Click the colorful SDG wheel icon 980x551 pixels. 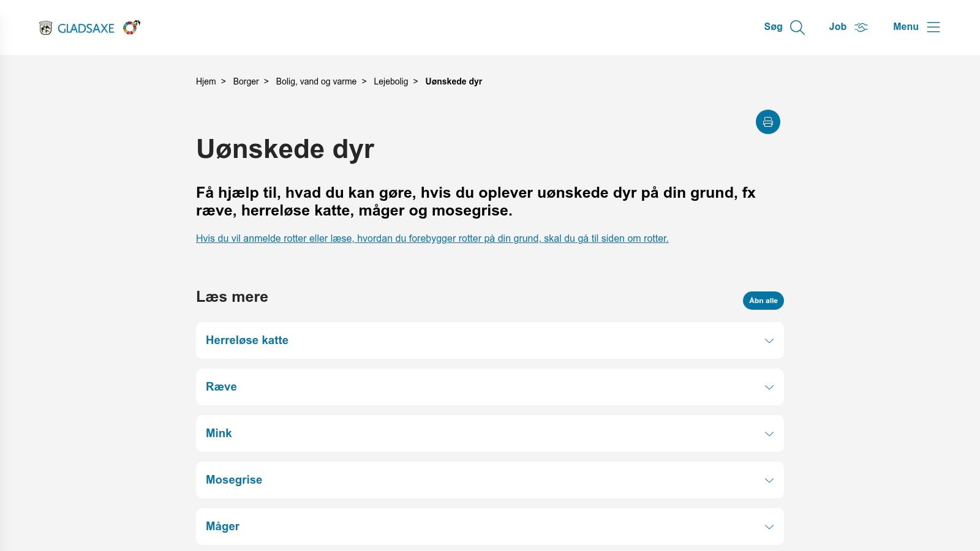click(x=132, y=27)
